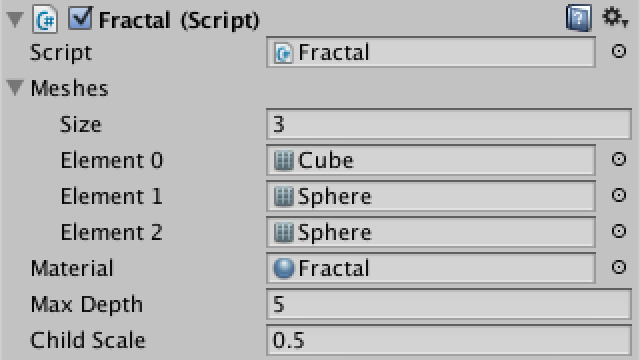Click the Fractal (Script) component title
Screen dimensions: 640x360
point(179,20)
